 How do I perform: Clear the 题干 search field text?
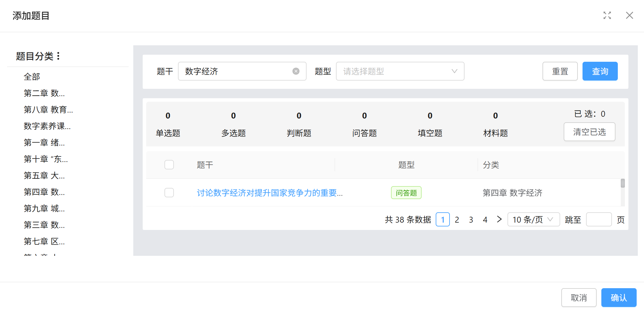296,71
